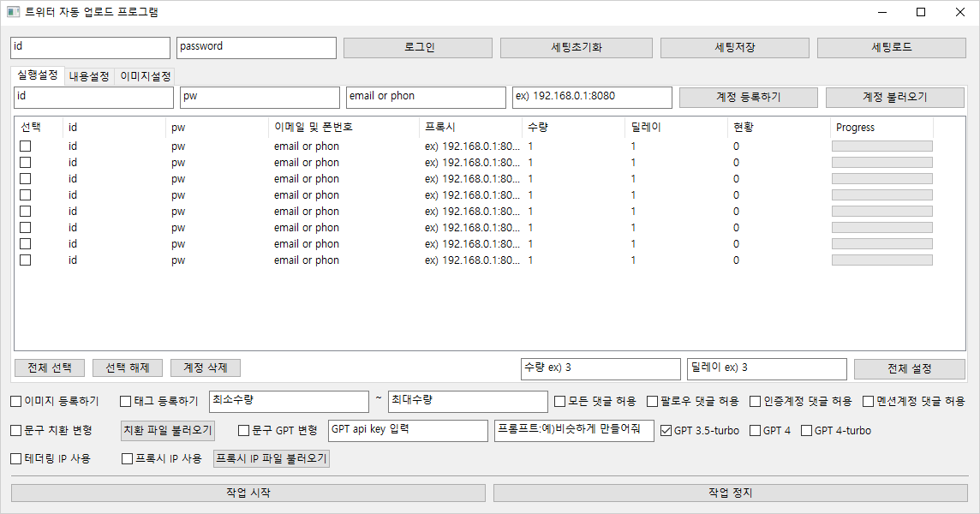980x514 pixels.
Task: Click the account pw input field
Action: [260, 98]
